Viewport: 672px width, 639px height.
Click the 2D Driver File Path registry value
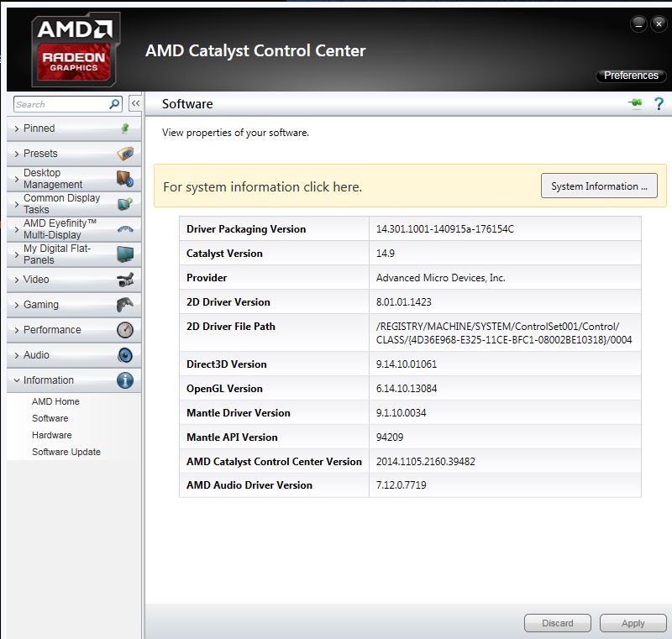[x=504, y=333]
